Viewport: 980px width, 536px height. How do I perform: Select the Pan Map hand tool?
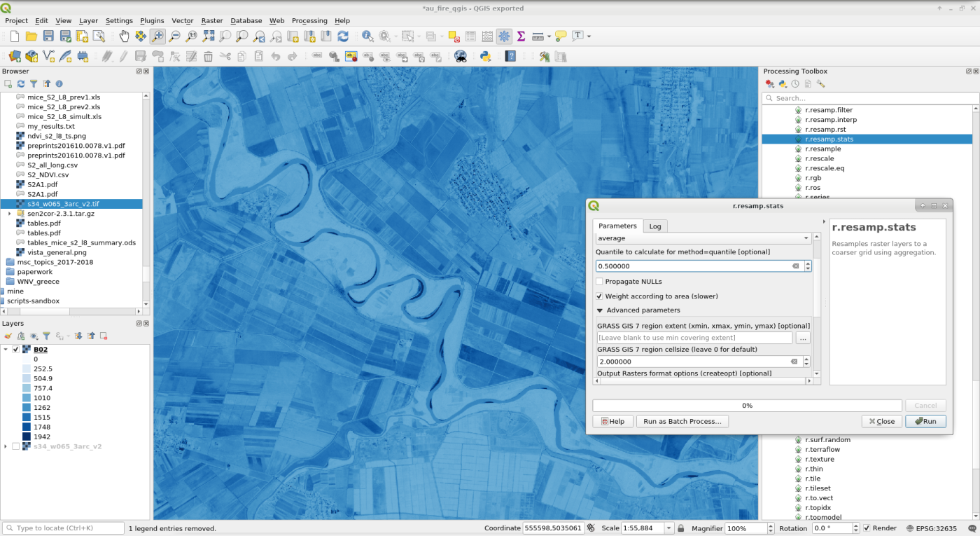click(x=124, y=36)
